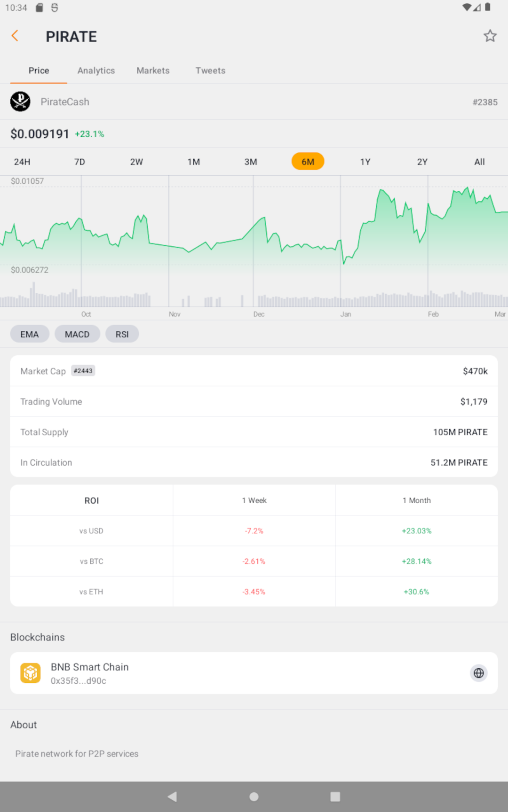The width and height of the screenshot is (508, 812).
Task: Switch to the Price tab
Action: (x=39, y=70)
